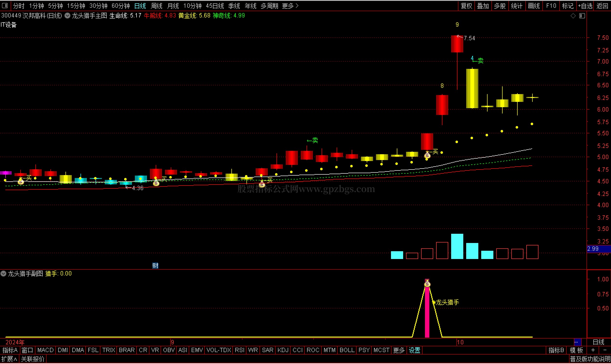
Task: Click the 返回 back button
Action: 602,6
